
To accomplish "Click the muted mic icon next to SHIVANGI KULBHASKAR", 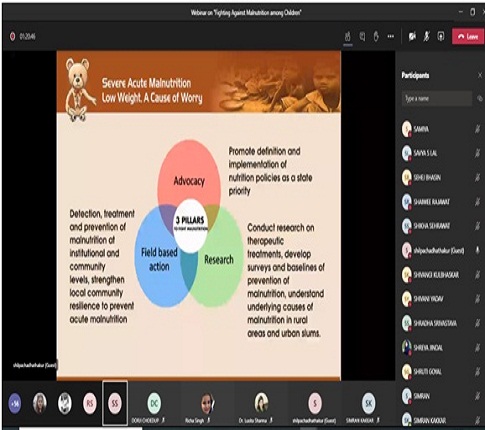I will (x=477, y=275).
